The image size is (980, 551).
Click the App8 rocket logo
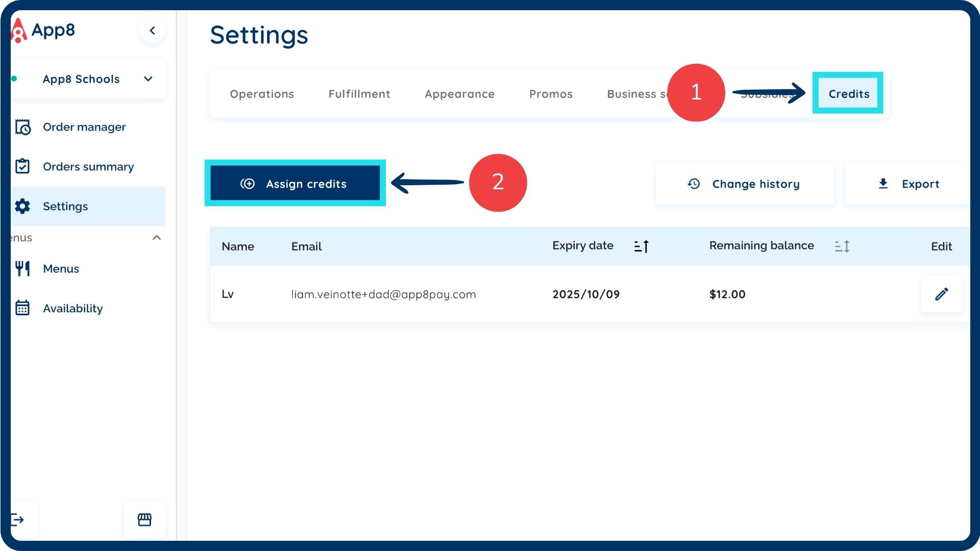click(x=19, y=31)
